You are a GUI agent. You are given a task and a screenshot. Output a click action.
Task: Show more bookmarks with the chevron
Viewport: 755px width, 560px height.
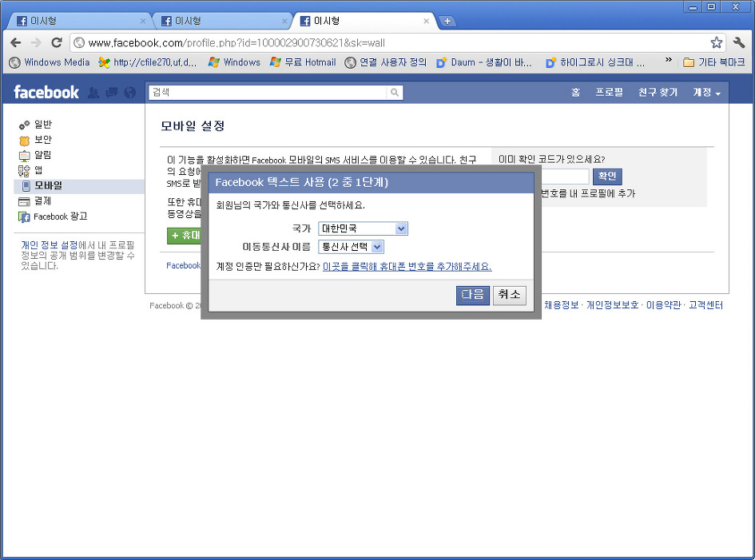click(x=669, y=60)
